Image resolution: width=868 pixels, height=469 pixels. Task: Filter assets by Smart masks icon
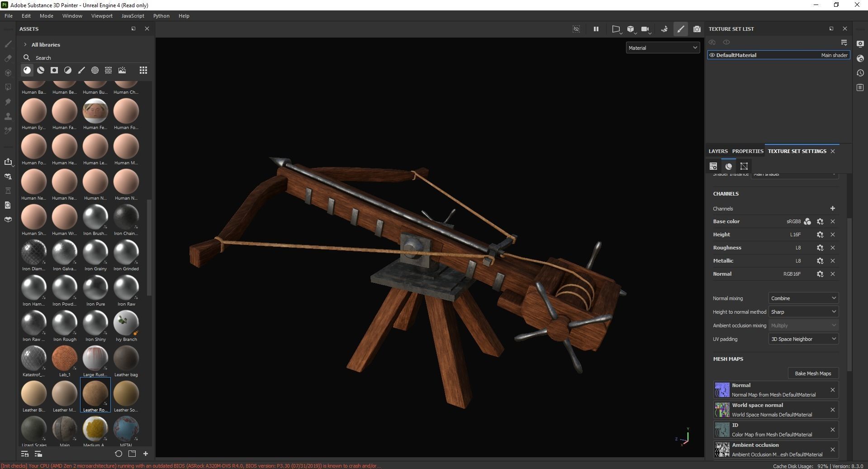pyautogui.click(x=54, y=70)
